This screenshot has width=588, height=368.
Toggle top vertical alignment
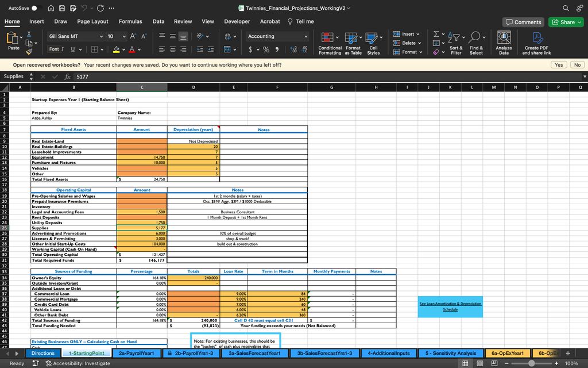pyautogui.click(x=162, y=35)
